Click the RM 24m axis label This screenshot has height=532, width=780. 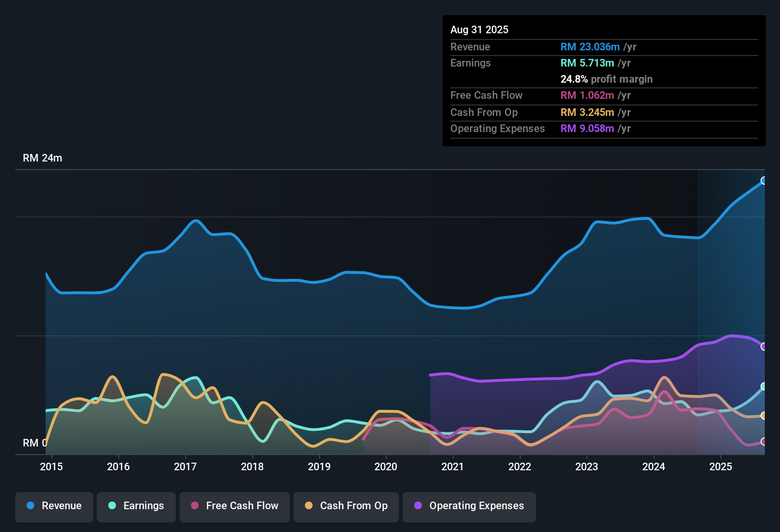tap(44, 158)
